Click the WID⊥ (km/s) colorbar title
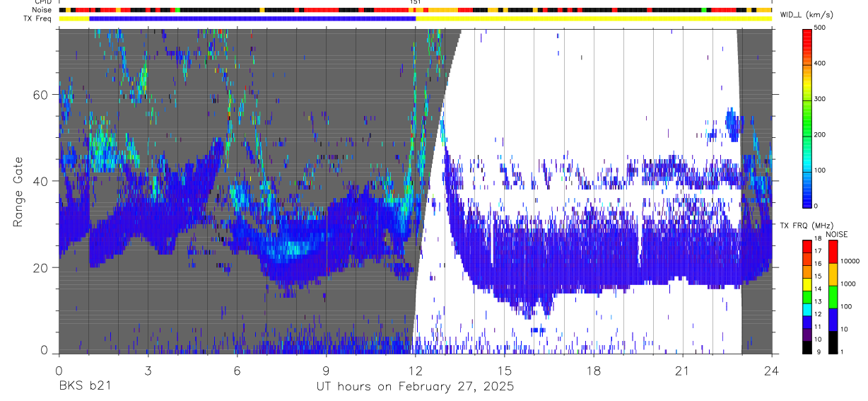Image resolution: width=868 pixels, height=401 pixels. pos(806,15)
